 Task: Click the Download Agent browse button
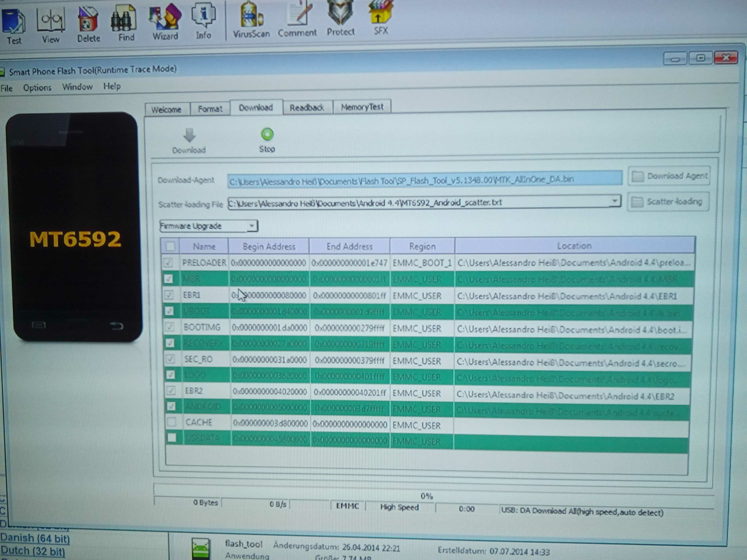670,176
